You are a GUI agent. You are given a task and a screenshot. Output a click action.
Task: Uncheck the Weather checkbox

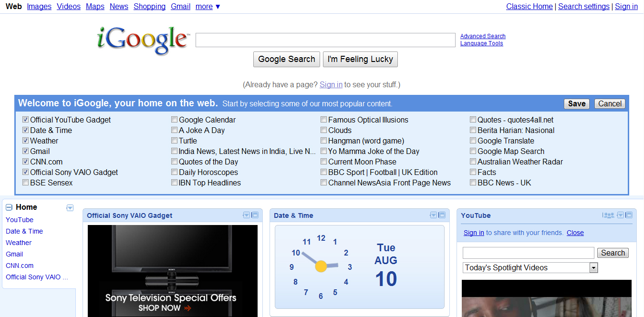(x=26, y=141)
